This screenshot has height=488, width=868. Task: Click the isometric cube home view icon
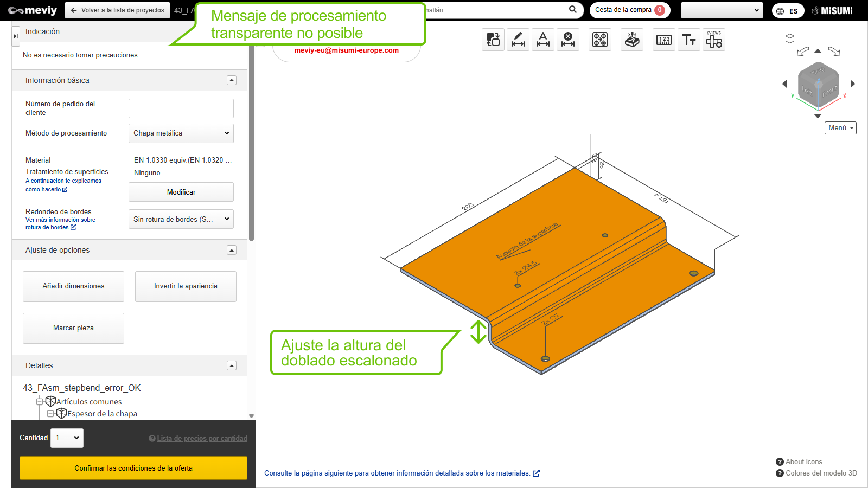tap(790, 38)
